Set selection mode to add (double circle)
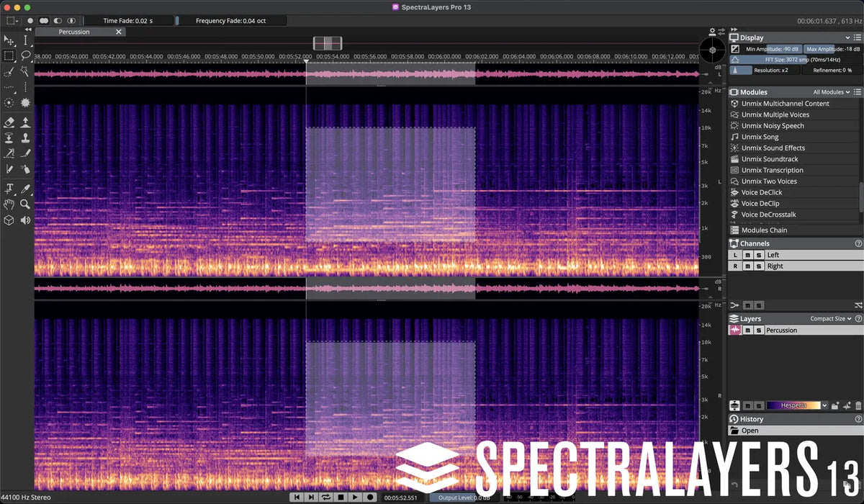 (44, 21)
